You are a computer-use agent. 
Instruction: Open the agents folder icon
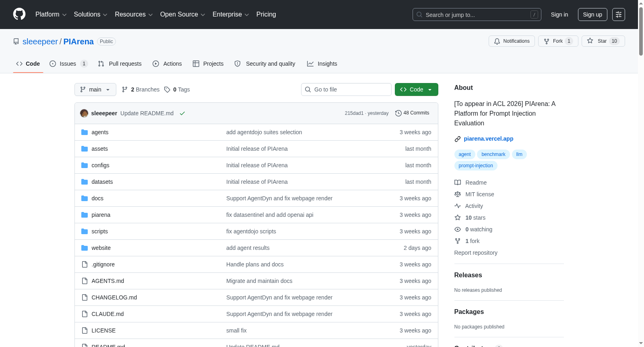(x=85, y=132)
